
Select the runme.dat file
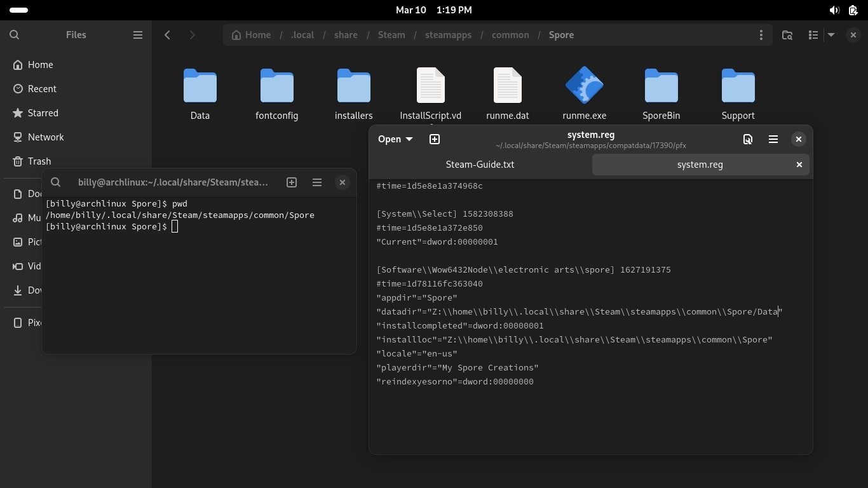[x=508, y=94]
